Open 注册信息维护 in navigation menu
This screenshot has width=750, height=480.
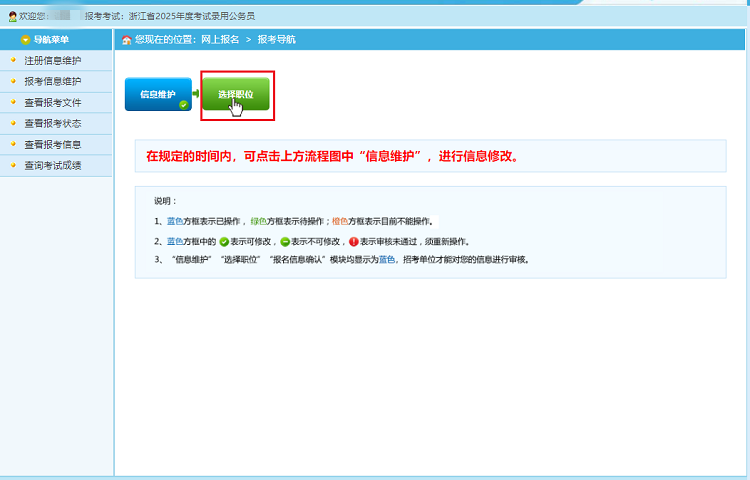click(x=53, y=61)
